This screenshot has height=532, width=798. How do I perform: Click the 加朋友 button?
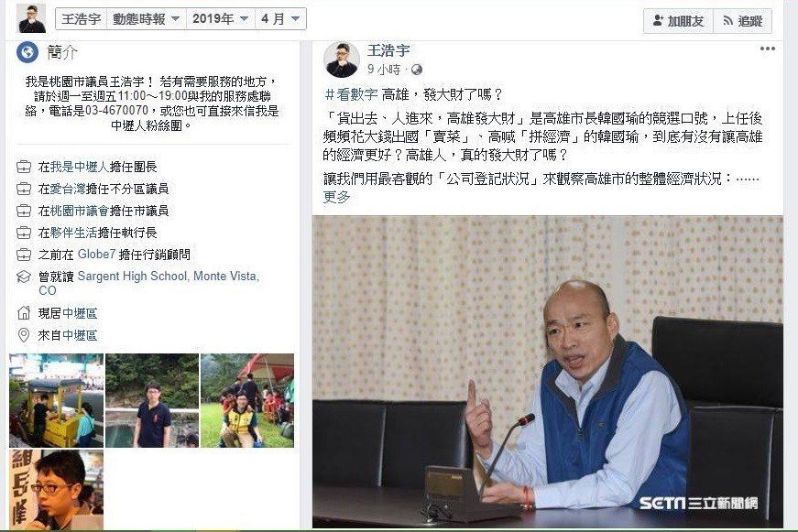[x=678, y=21]
